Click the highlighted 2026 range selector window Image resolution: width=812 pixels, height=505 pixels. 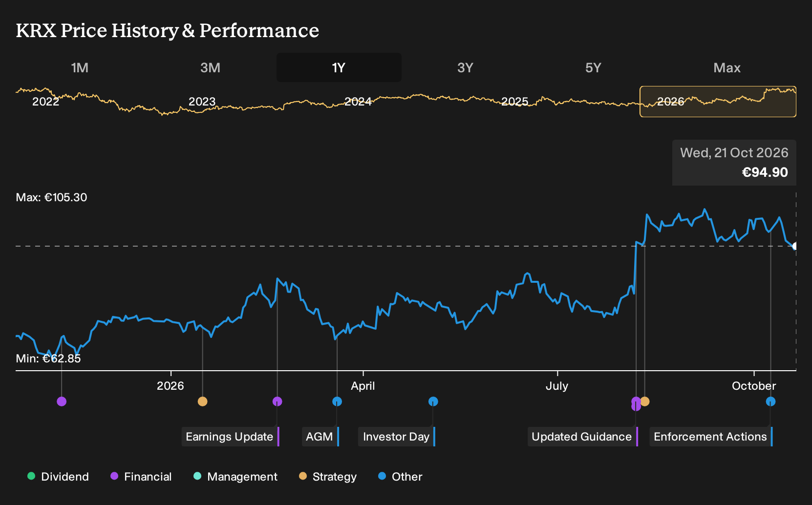718,102
